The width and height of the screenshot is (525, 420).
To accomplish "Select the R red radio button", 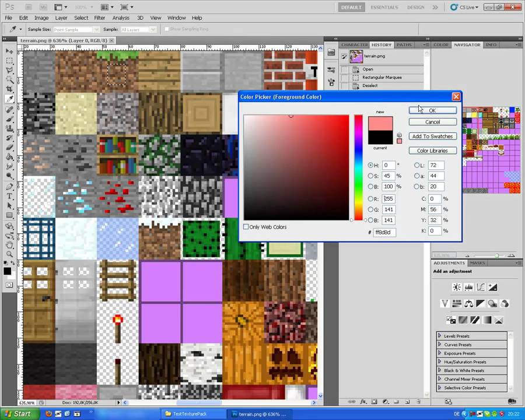I will 370,198.
